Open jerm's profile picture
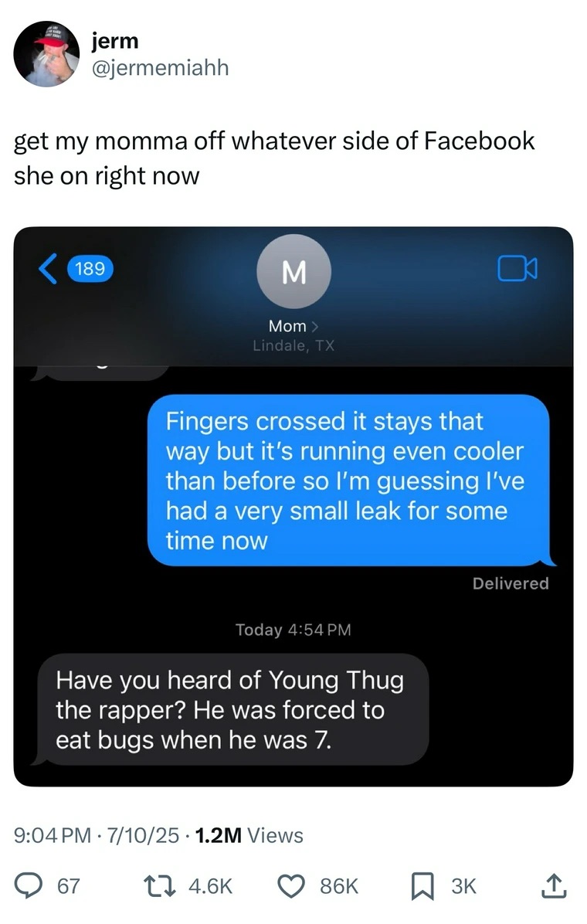Image resolution: width=587 pixels, height=924 pixels. tap(46, 54)
